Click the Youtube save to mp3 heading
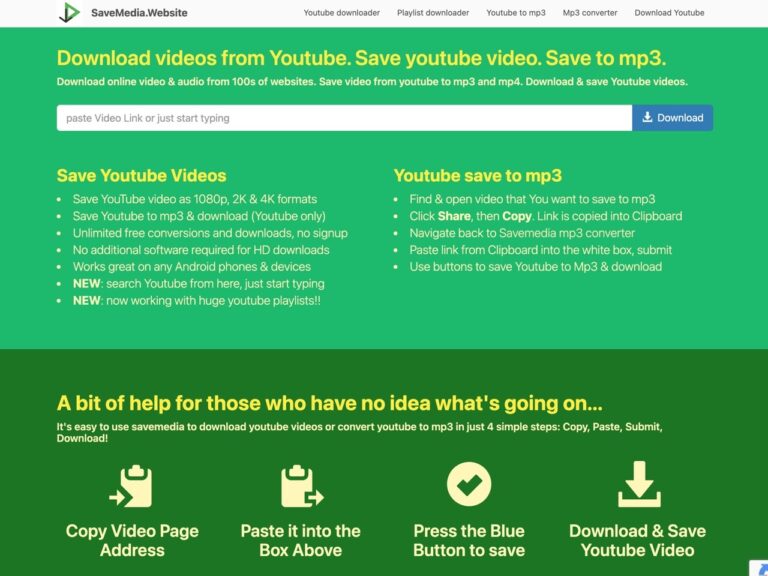 [x=478, y=175]
